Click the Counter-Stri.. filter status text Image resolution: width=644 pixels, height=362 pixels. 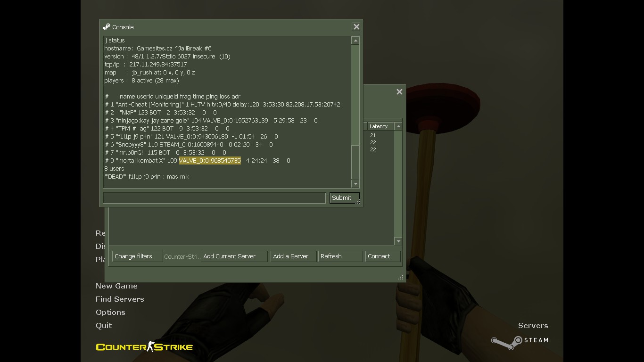tap(182, 257)
